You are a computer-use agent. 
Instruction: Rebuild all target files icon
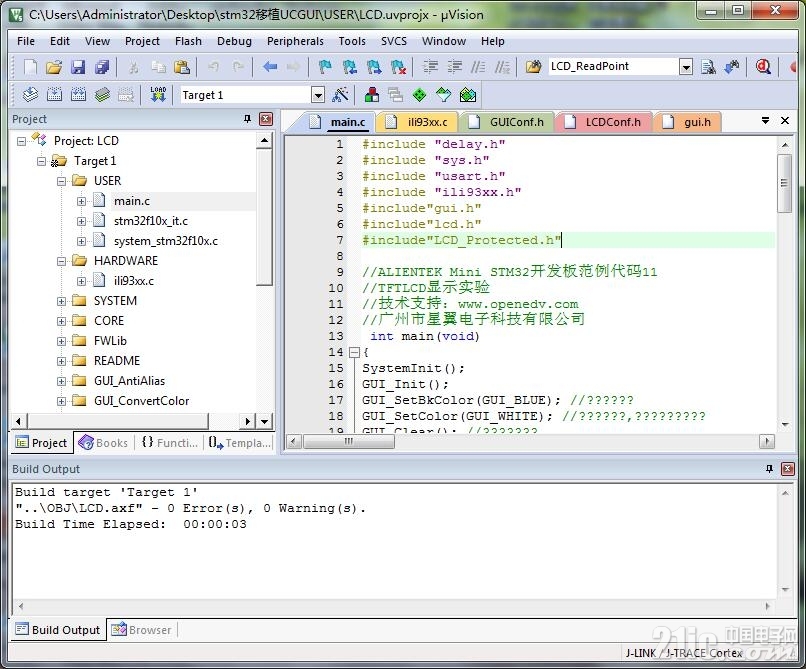click(78, 95)
